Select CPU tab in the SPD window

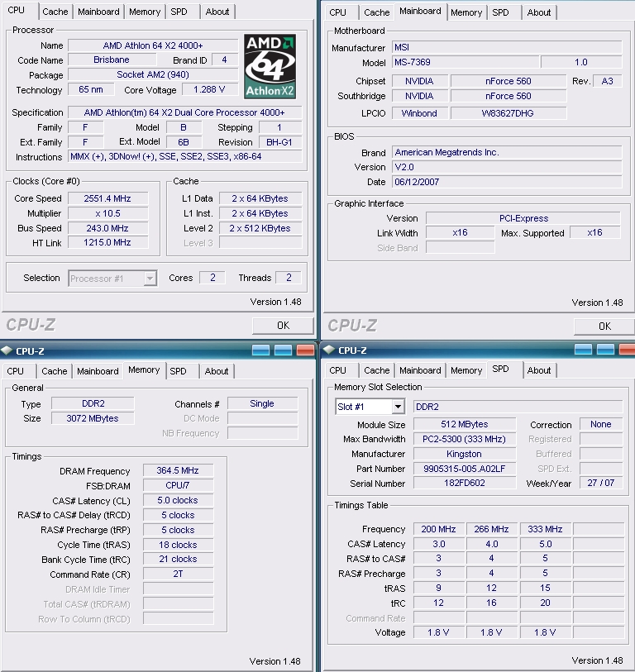coord(338,370)
